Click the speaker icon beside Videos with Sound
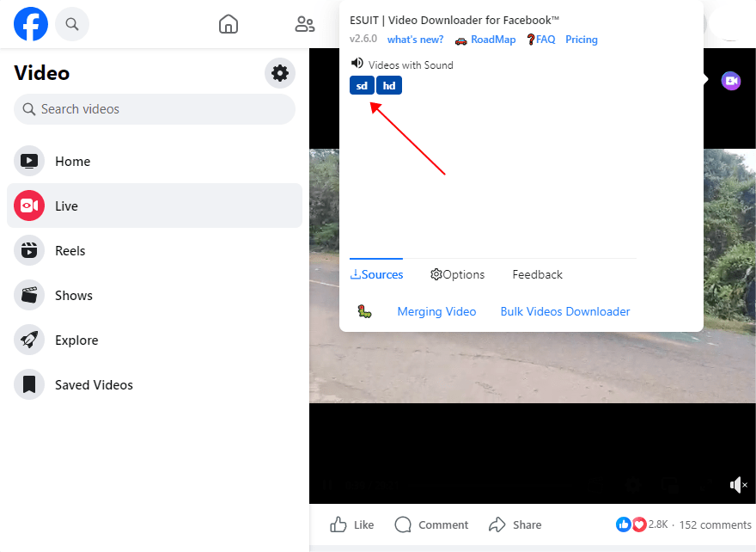Image resolution: width=756 pixels, height=552 pixels. click(357, 64)
